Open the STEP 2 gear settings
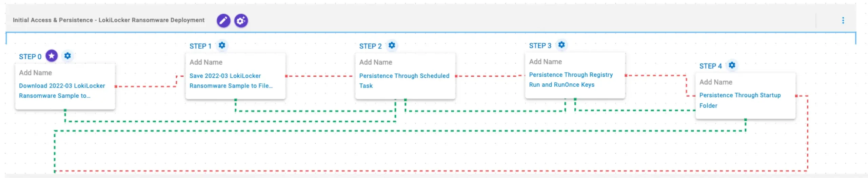 point(392,45)
